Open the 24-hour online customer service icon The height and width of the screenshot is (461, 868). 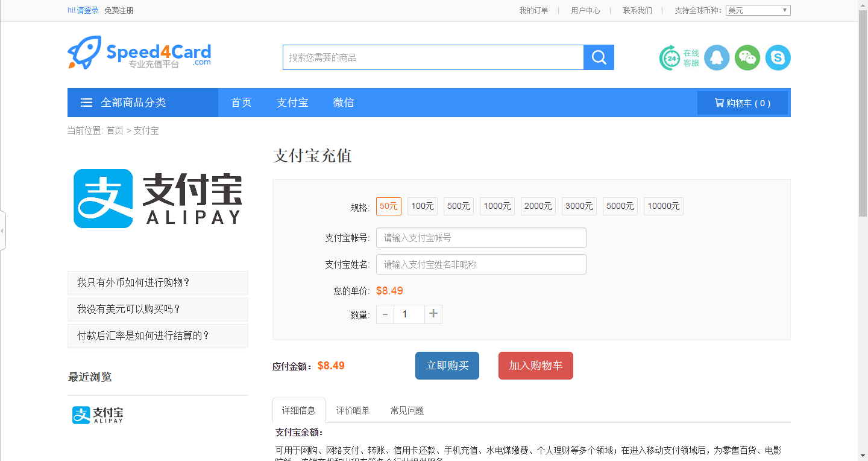click(679, 58)
